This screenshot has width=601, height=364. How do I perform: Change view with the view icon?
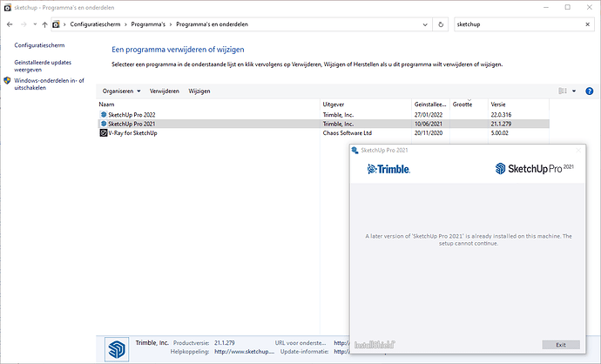[563, 91]
